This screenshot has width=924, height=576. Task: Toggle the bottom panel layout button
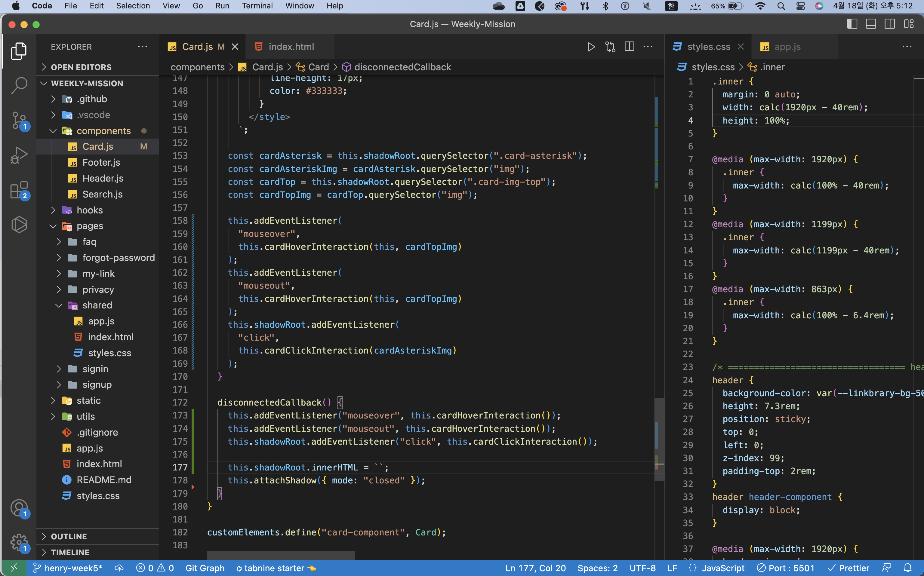coord(871,24)
